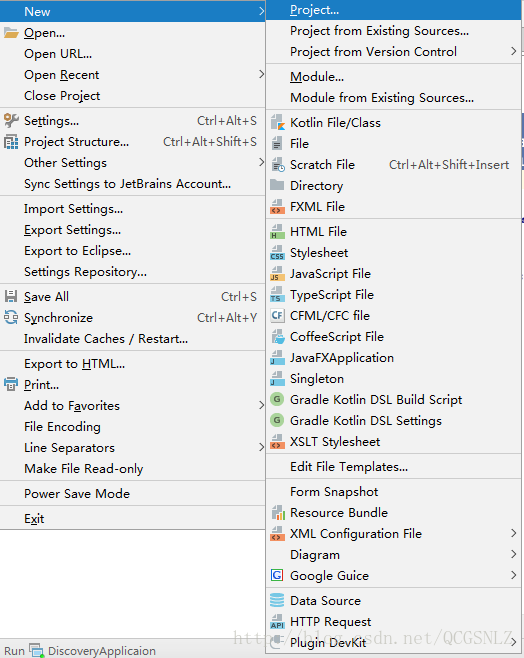
Task: Select Invalidate Caches / Restart...
Action: tap(133, 339)
